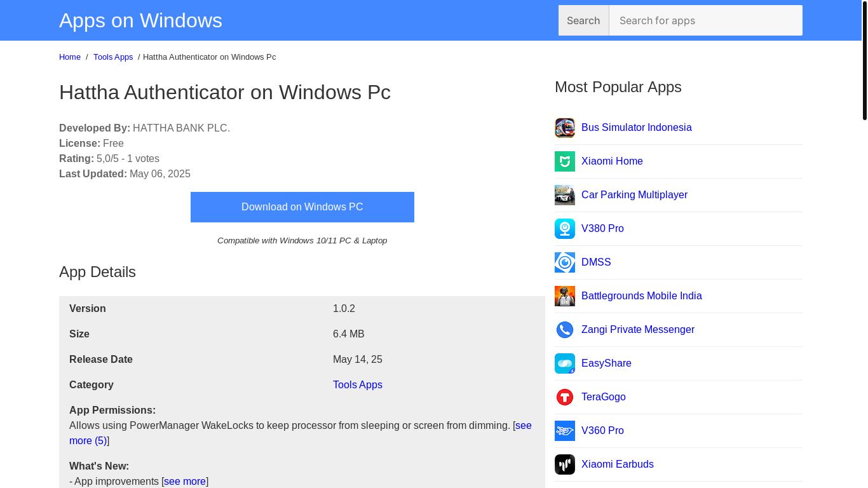868x488 pixels.
Task: Open the Car Parking Multiplayer link
Action: [634, 195]
